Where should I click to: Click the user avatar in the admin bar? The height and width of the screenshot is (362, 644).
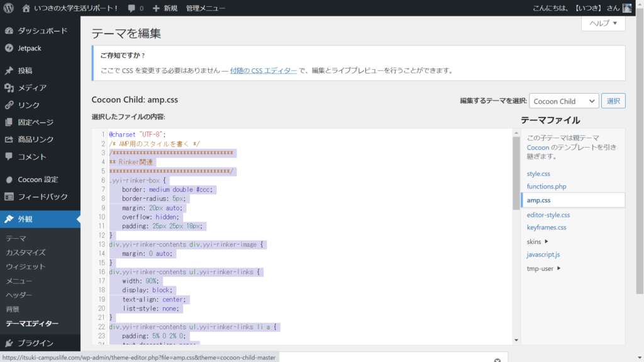pyautogui.click(x=627, y=8)
